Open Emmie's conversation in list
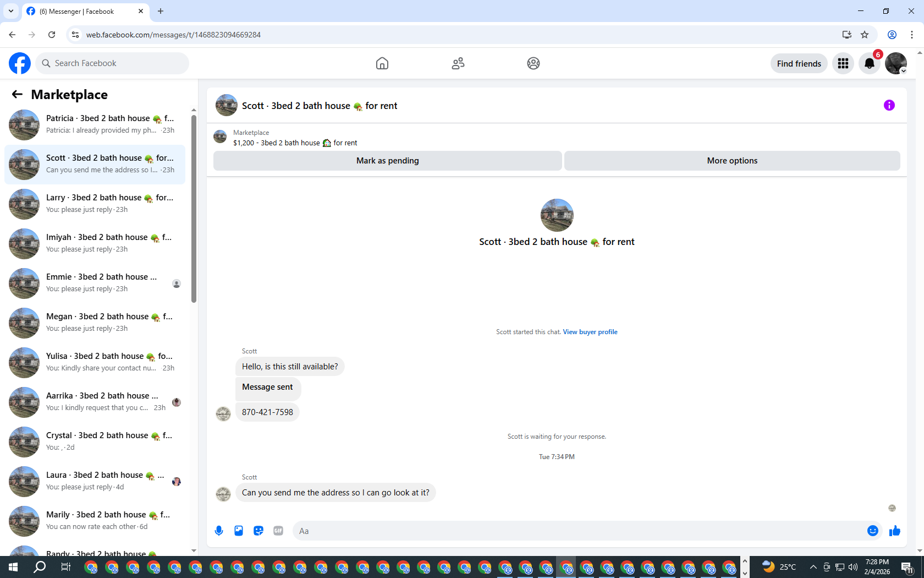924x578 pixels. click(95, 283)
